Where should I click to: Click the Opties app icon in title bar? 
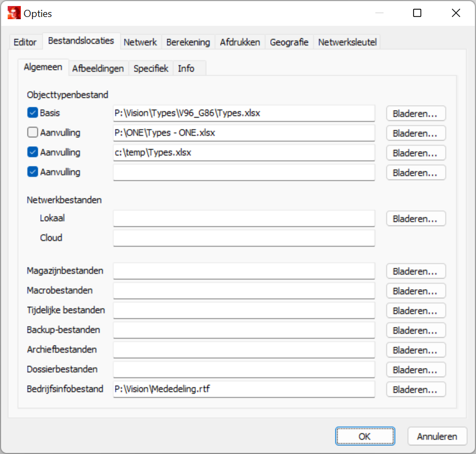pyautogui.click(x=14, y=13)
